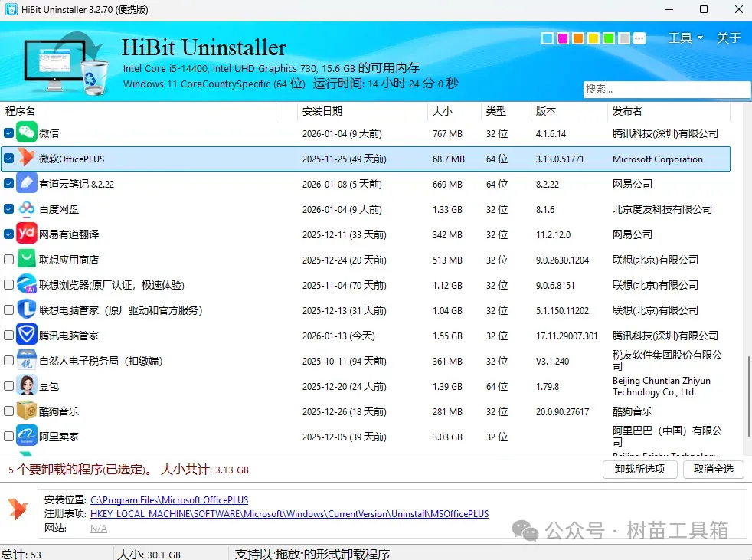Click the 自然人电子税务局 icon

coord(26,360)
